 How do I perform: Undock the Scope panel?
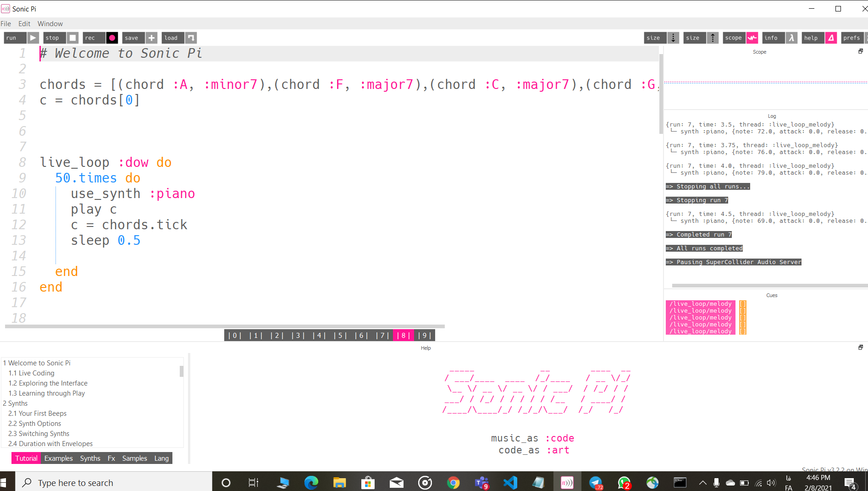[861, 51]
